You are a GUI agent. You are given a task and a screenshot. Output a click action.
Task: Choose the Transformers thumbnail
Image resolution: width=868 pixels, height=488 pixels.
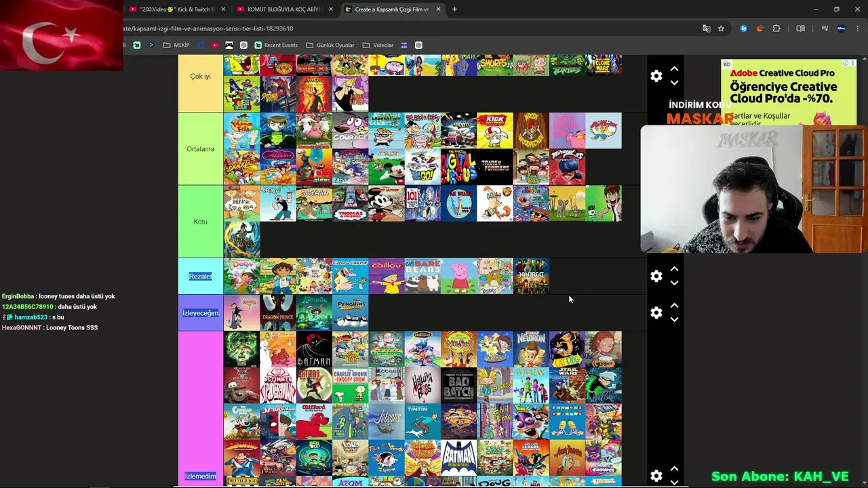point(495,167)
